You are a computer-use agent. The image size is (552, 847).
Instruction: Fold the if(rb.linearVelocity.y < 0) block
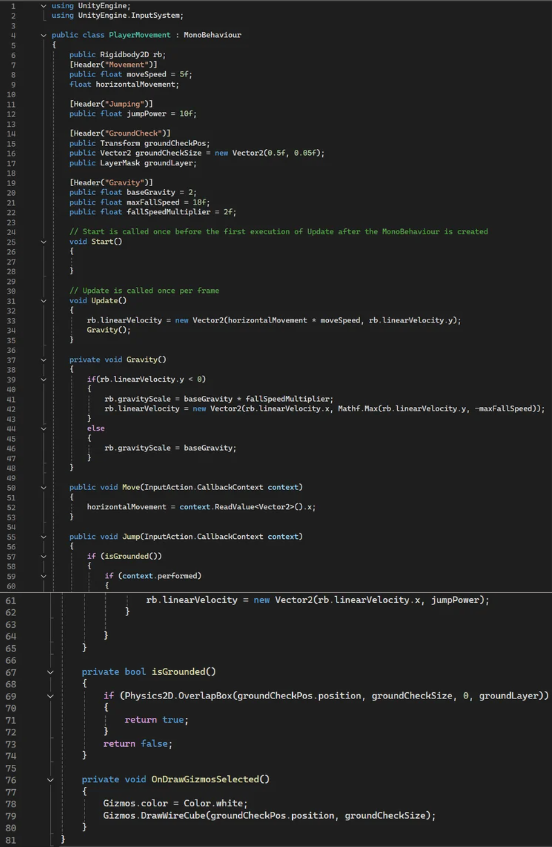[x=43, y=379]
